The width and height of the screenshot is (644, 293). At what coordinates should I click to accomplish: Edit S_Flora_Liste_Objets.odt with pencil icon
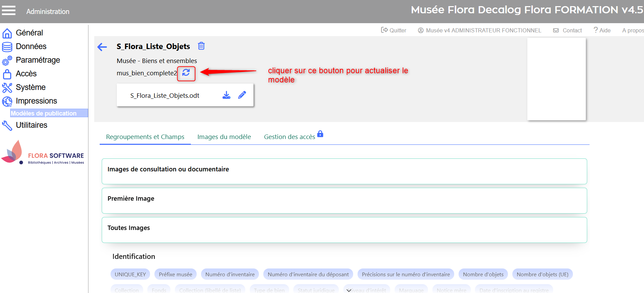coord(242,95)
